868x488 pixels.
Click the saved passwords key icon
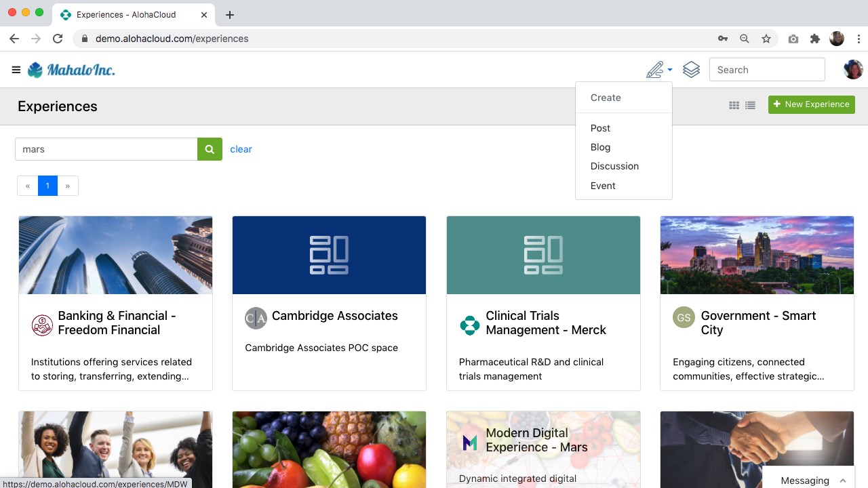click(x=723, y=39)
